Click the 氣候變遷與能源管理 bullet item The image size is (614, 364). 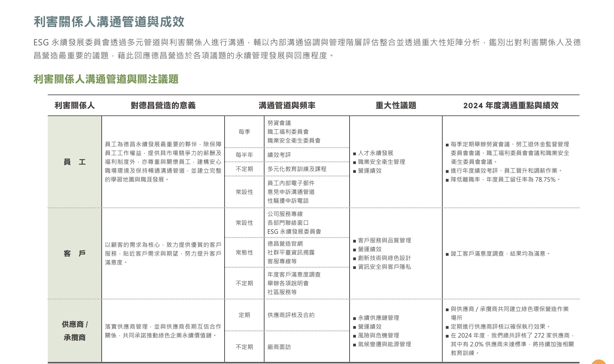[384, 344]
